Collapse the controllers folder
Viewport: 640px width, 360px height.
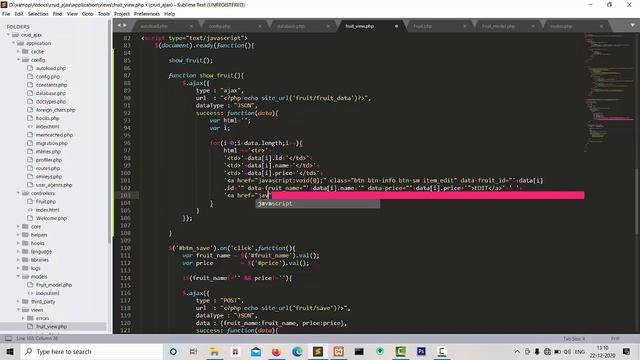click(18, 193)
